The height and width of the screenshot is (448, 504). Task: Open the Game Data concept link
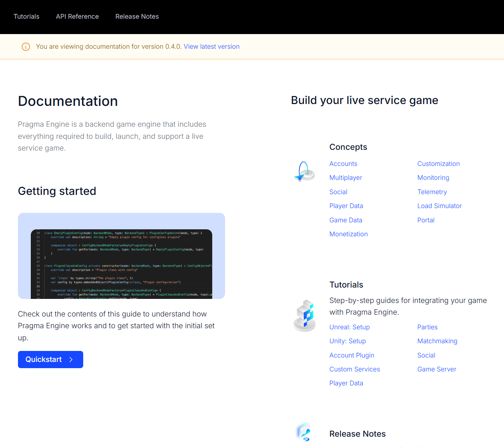(x=346, y=220)
